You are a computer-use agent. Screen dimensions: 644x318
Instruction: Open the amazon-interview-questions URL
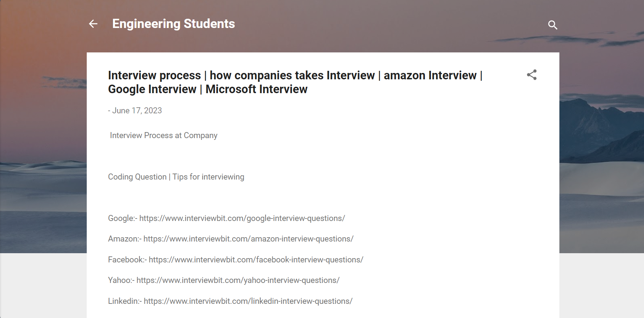click(x=249, y=239)
